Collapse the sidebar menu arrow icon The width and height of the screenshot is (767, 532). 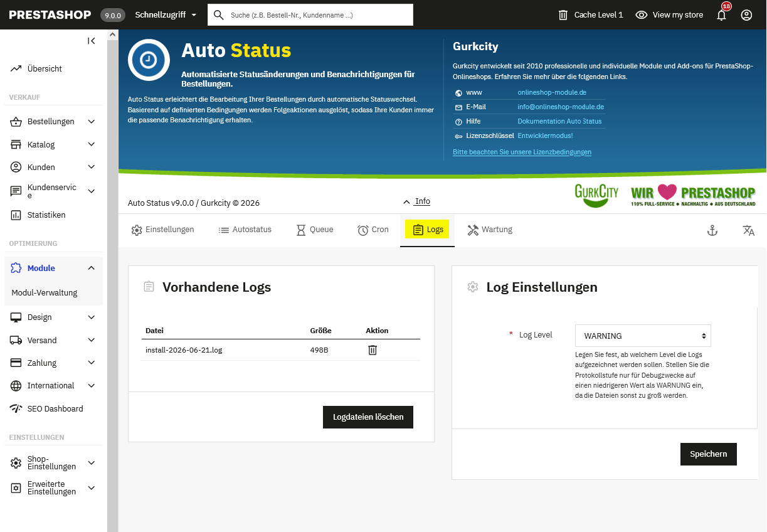92,41
